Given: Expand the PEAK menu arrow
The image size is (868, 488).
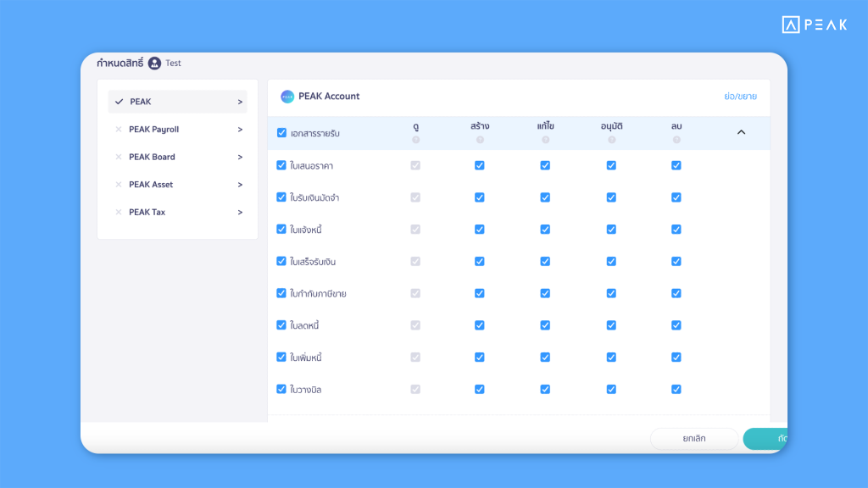Looking at the screenshot, I should (x=240, y=102).
